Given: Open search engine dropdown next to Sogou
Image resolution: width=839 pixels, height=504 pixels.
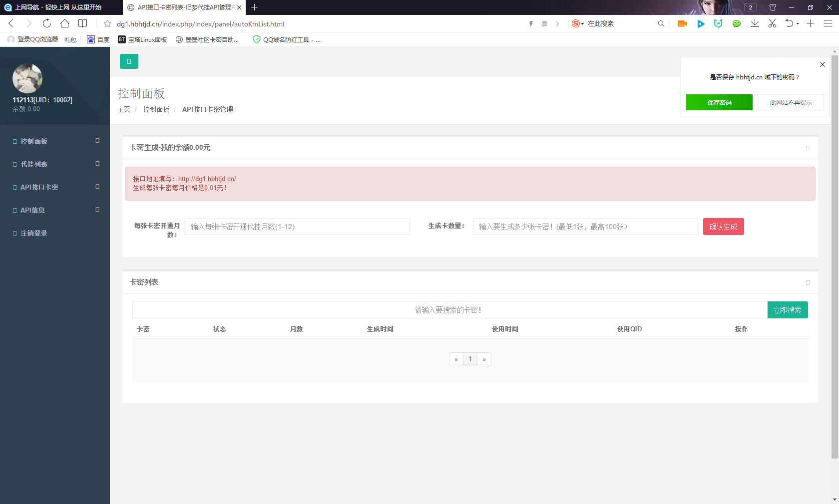Looking at the screenshot, I should (582, 24).
